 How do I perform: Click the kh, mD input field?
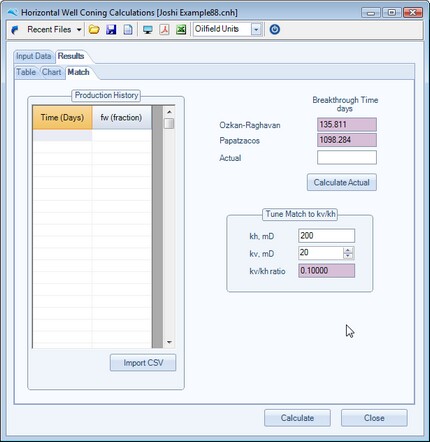pos(326,236)
